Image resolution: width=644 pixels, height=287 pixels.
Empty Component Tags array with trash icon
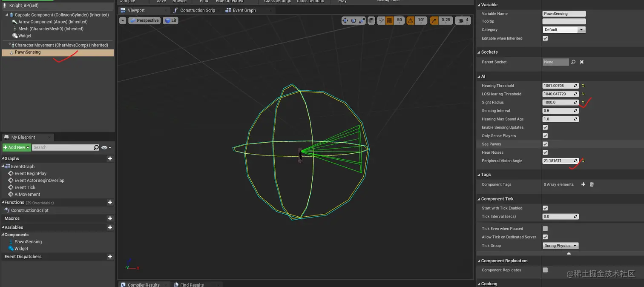(x=592, y=184)
